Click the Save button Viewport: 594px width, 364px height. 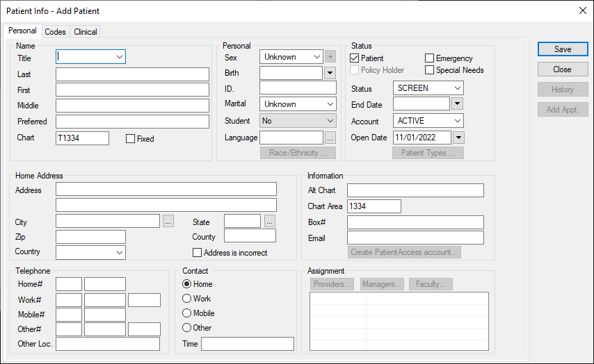click(563, 49)
